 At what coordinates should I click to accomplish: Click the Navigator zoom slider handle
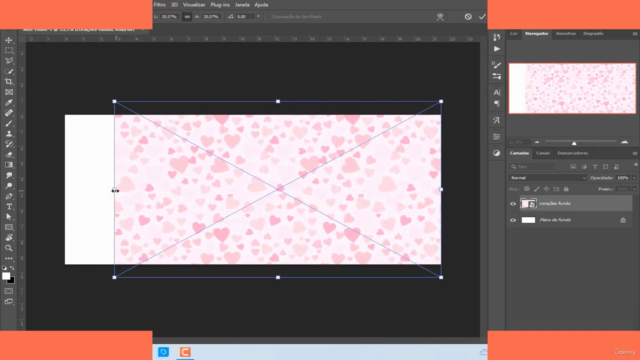click(x=574, y=143)
